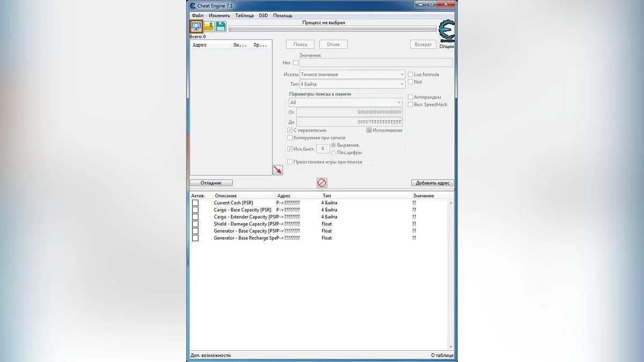This screenshot has width=644, height=362.
Task: Click the red arrow add-to-list icon
Action: point(277,169)
